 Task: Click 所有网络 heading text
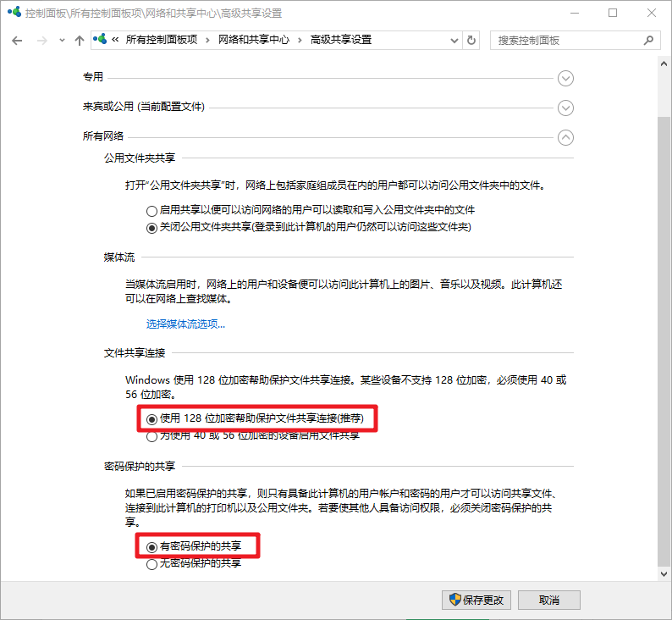point(103,136)
